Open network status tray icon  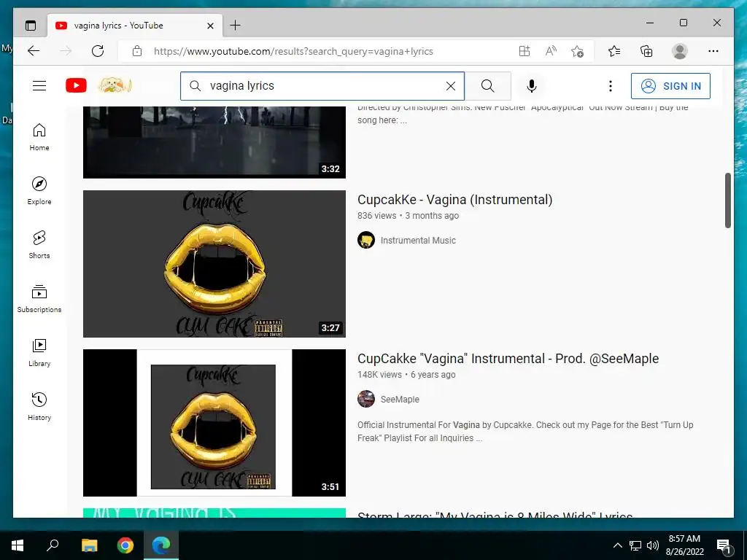point(635,545)
